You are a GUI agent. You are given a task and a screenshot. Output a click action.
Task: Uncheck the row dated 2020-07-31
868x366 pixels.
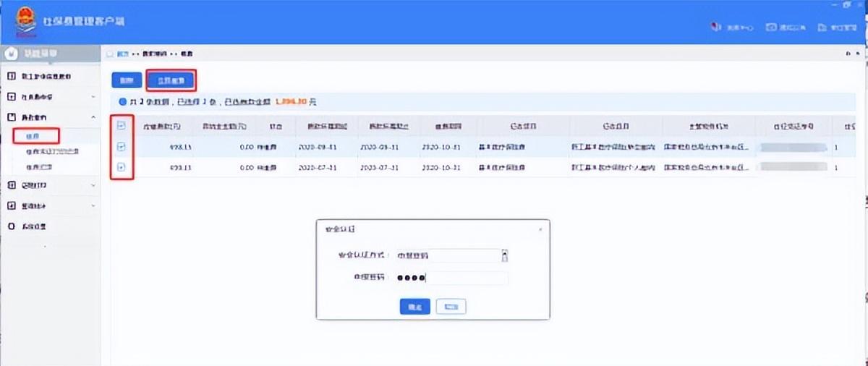tap(121, 167)
